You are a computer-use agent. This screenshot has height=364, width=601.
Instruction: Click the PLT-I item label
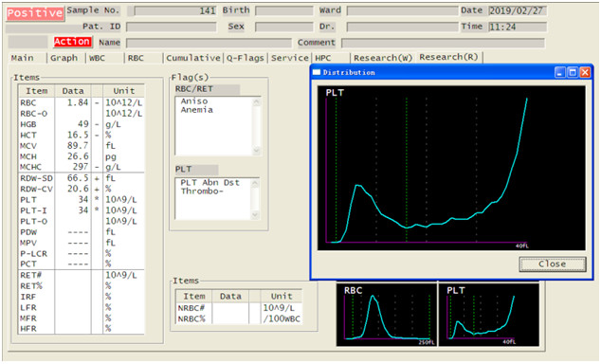click(x=33, y=210)
